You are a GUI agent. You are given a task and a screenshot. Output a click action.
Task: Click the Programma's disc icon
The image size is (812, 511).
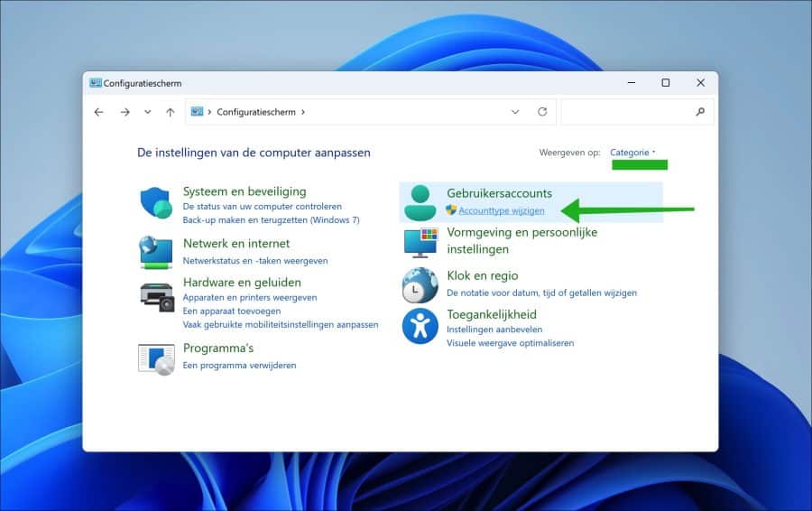pyautogui.click(x=156, y=359)
